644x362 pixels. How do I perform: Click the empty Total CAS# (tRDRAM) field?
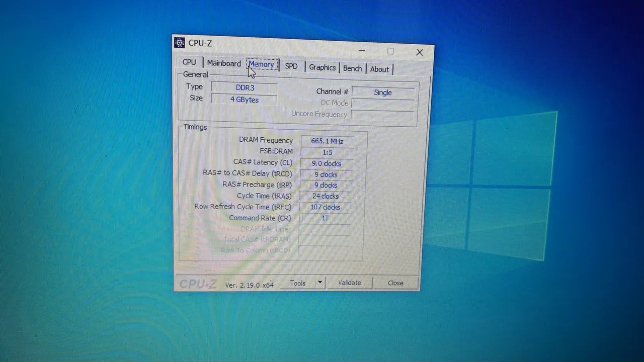tap(324, 240)
